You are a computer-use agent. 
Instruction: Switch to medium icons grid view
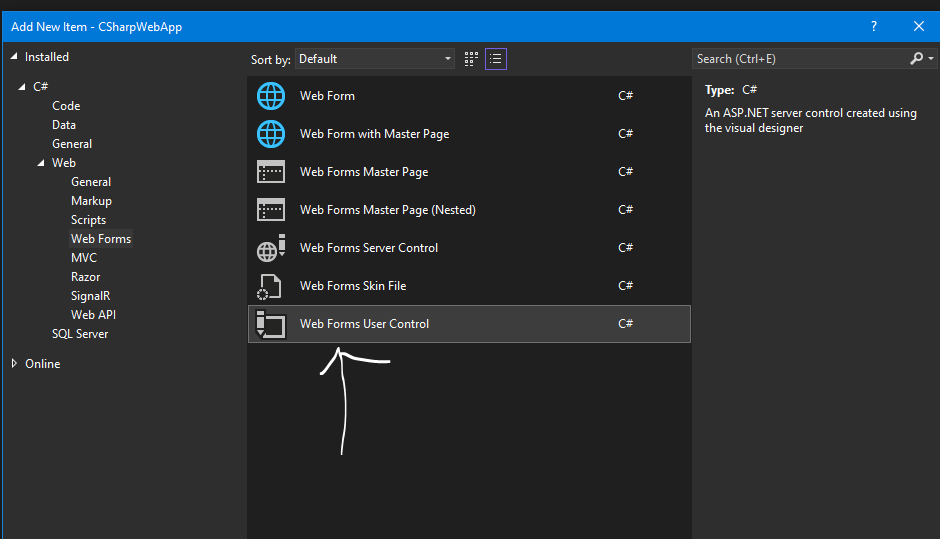pos(471,59)
